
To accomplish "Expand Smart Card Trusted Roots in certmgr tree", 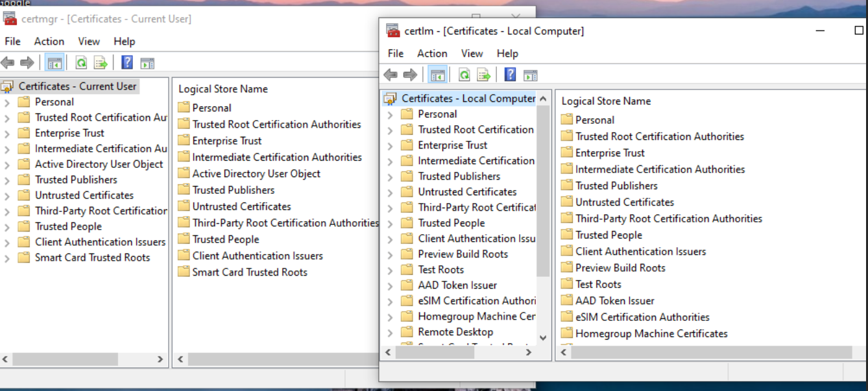I will [x=7, y=258].
